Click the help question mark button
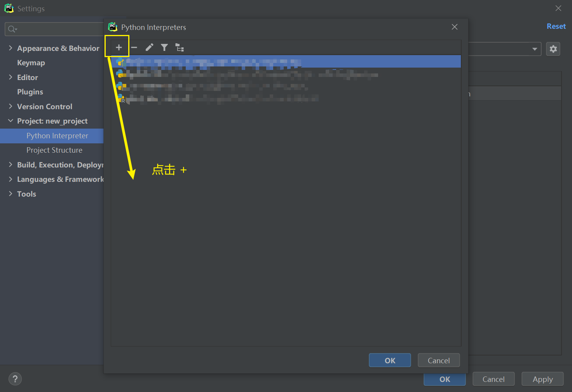Viewport: 572px width, 392px height. coord(15,379)
